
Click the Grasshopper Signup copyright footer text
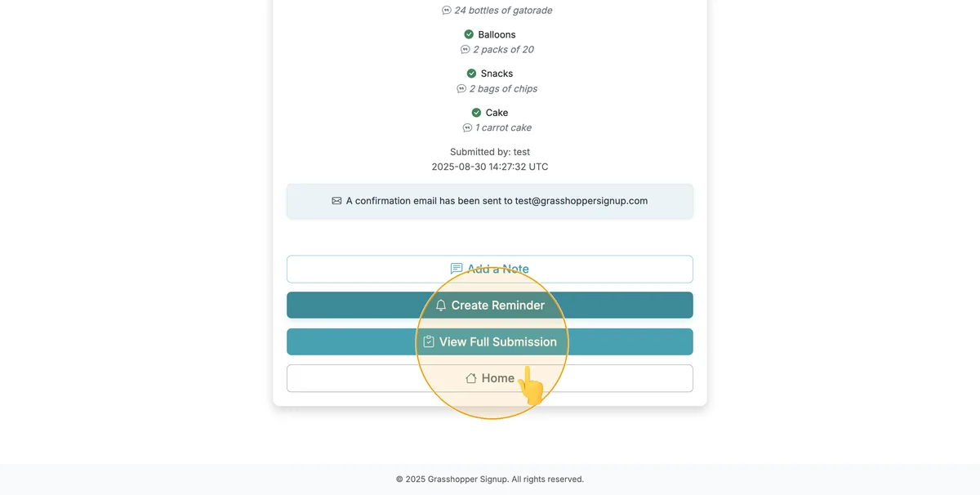point(490,479)
